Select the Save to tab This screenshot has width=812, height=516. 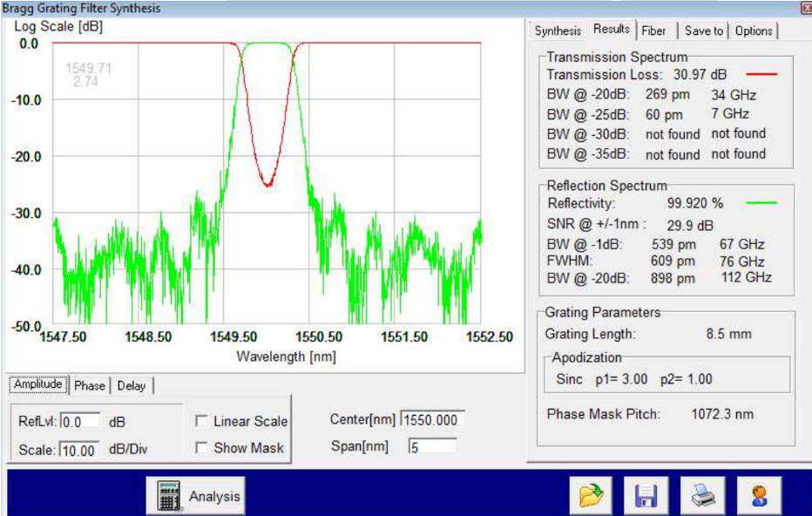click(703, 31)
